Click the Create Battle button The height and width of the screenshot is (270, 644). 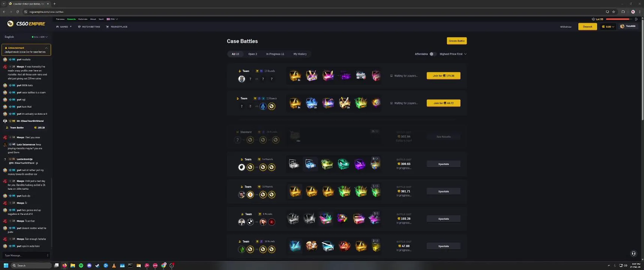point(457,41)
